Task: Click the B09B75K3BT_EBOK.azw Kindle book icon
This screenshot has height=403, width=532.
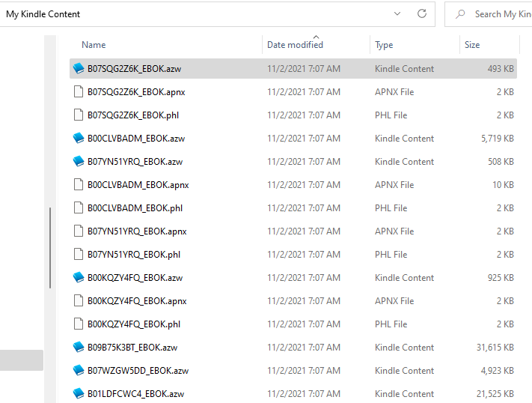Action: click(x=79, y=348)
